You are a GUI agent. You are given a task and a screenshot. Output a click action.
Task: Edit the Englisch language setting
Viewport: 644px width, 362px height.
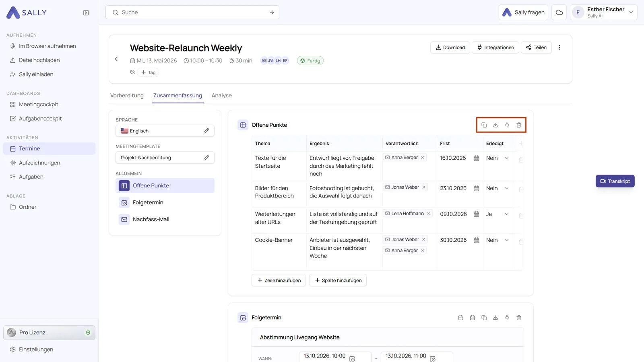tap(206, 131)
